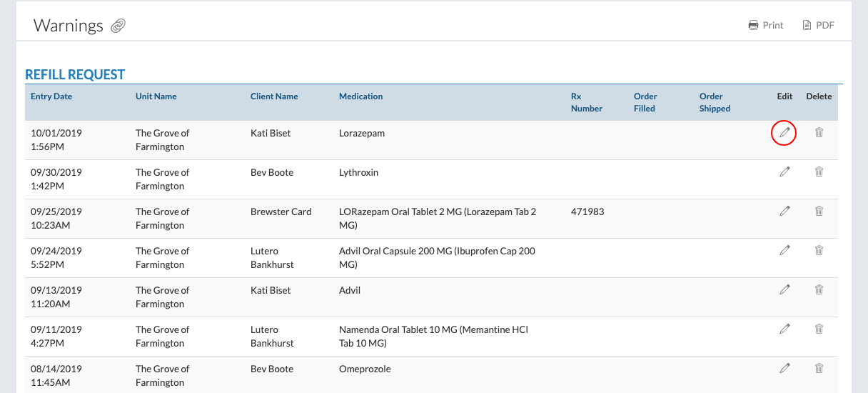Print the Warnings page

765,25
